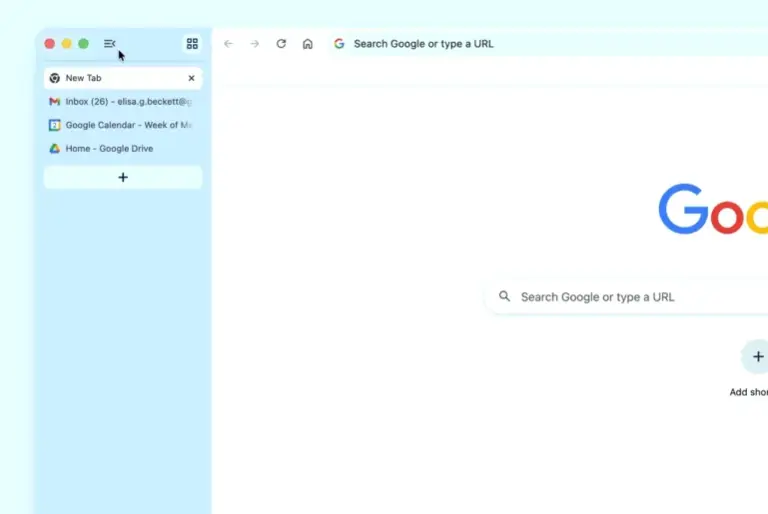Open the home page
This screenshot has height=514, width=768.
308,44
